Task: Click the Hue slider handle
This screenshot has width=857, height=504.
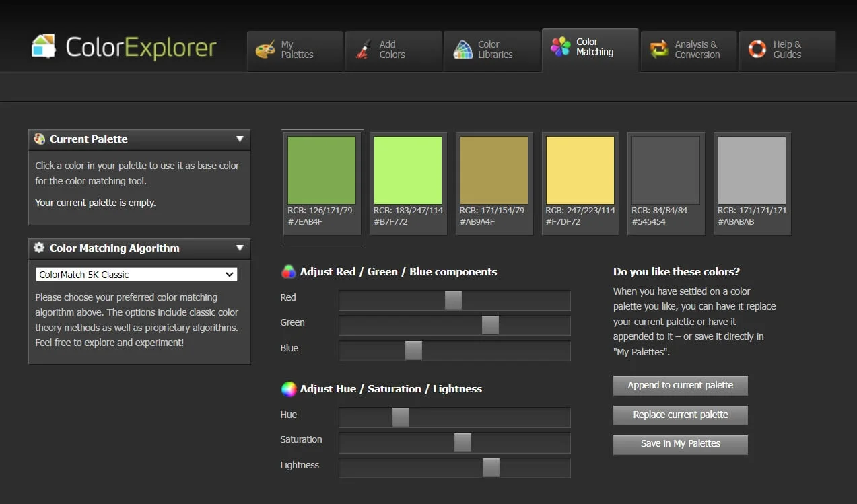Action: [401, 417]
